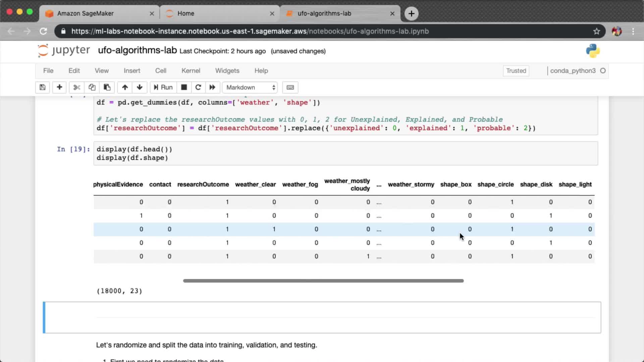644x362 pixels.
Task: Click the Trusted notebook button
Action: click(516, 71)
